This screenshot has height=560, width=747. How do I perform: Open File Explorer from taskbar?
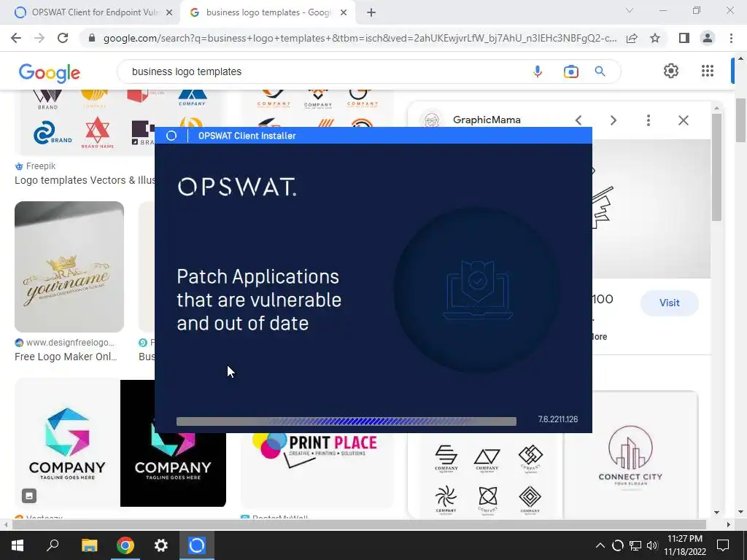pyautogui.click(x=89, y=545)
